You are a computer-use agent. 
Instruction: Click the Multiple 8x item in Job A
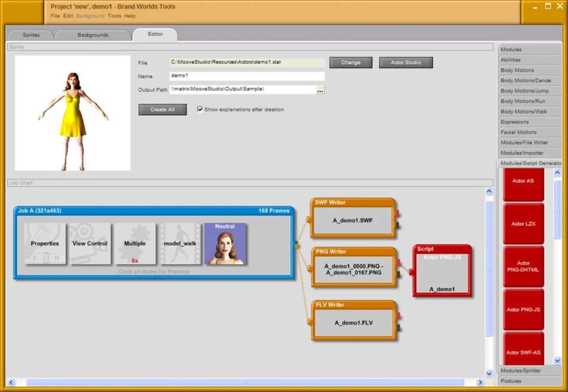pyautogui.click(x=135, y=243)
